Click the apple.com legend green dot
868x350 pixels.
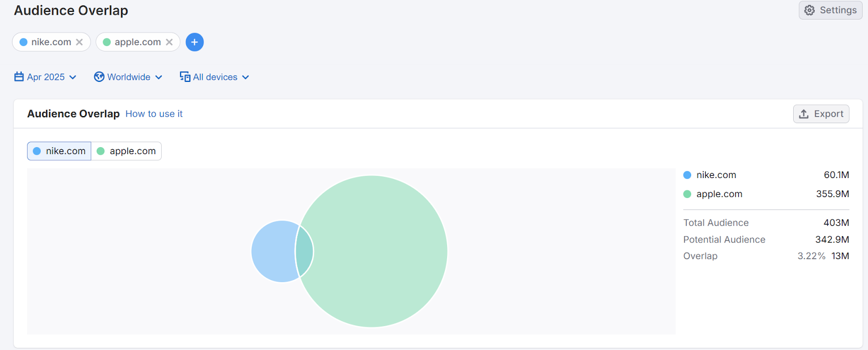(x=687, y=194)
